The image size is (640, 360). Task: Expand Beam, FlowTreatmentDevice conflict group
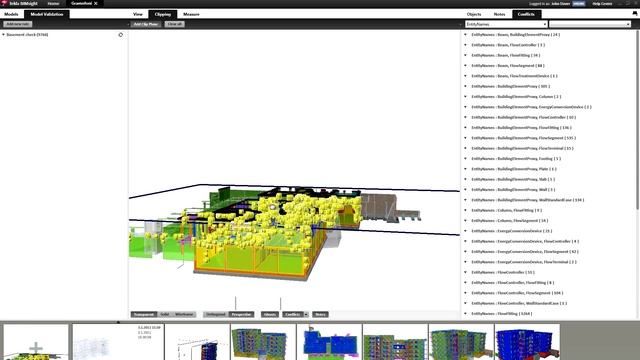[465, 76]
